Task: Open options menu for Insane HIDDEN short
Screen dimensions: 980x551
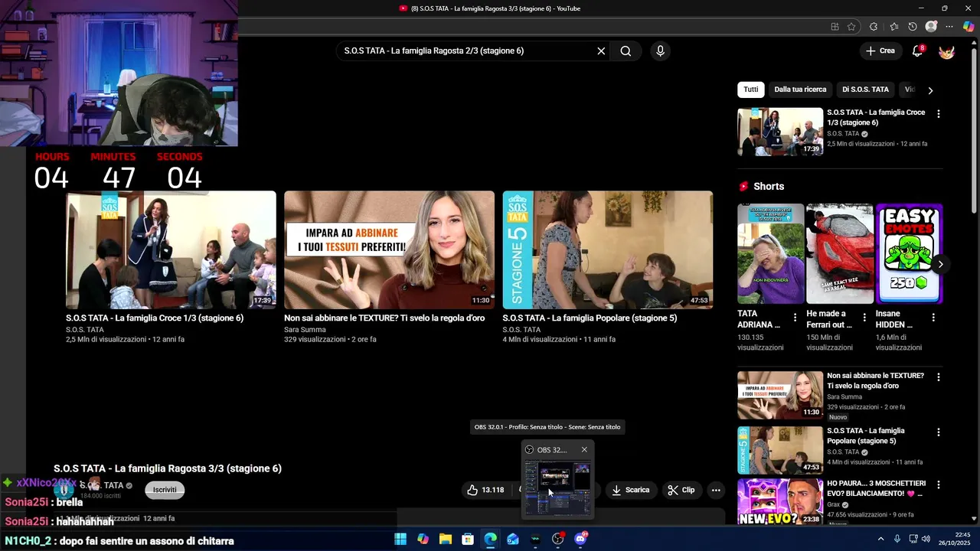Action: click(933, 317)
